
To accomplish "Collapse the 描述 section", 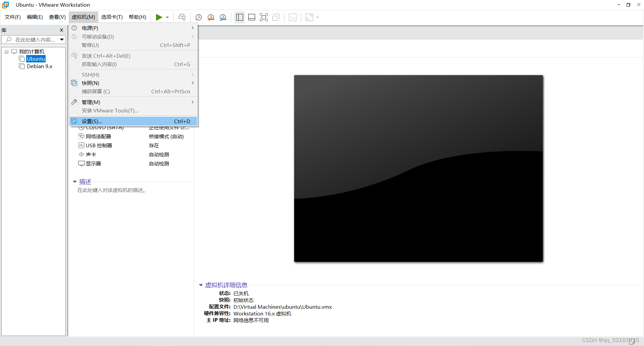I will pos(75,182).
